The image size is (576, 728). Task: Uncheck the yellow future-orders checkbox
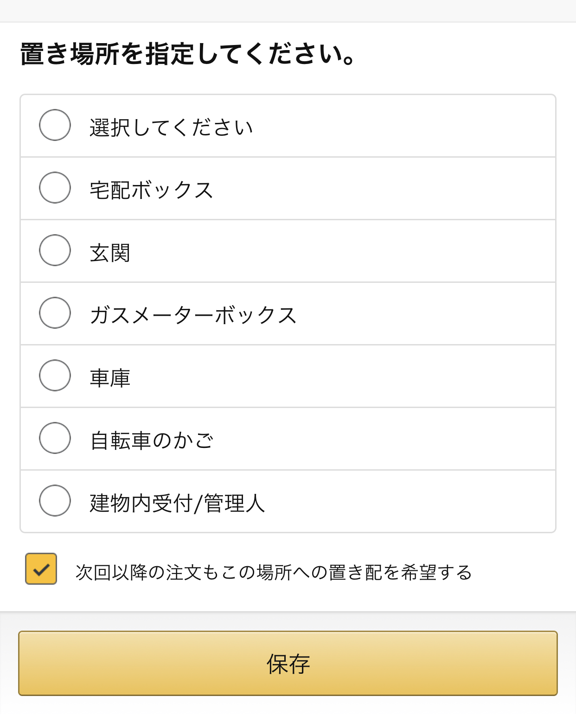coord(41,568)
